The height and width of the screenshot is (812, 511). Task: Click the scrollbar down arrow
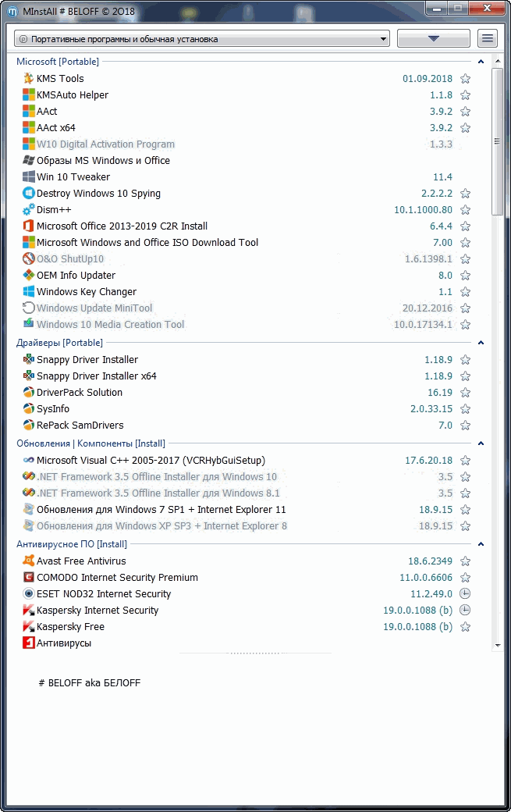(498, 645)
